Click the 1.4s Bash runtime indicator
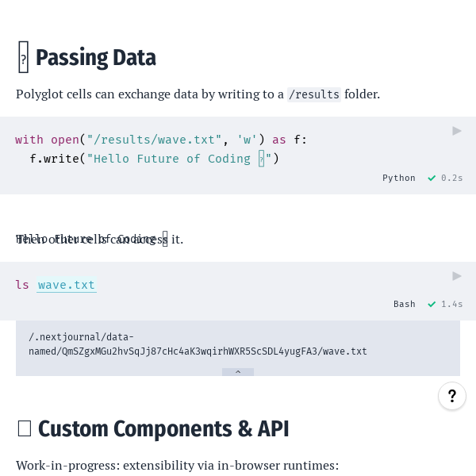Viewport: 476px width, 476px height. 452,305
